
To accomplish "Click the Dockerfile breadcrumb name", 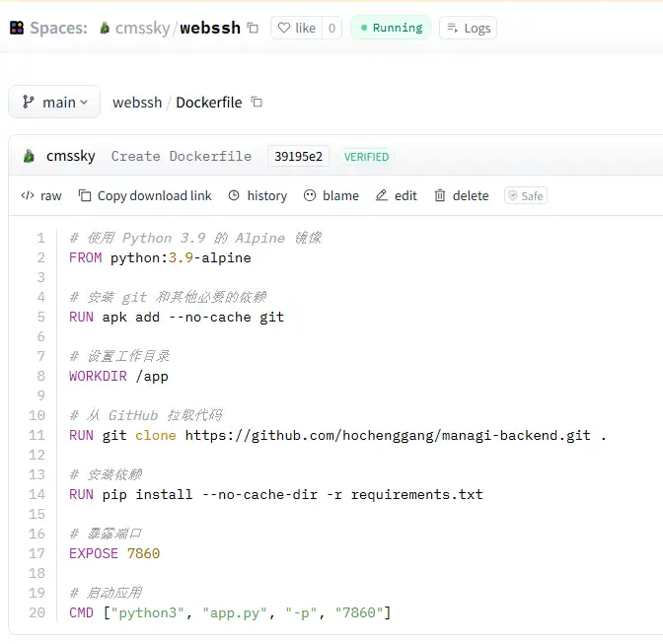I will pyautogui.click(x=209, y=103).
